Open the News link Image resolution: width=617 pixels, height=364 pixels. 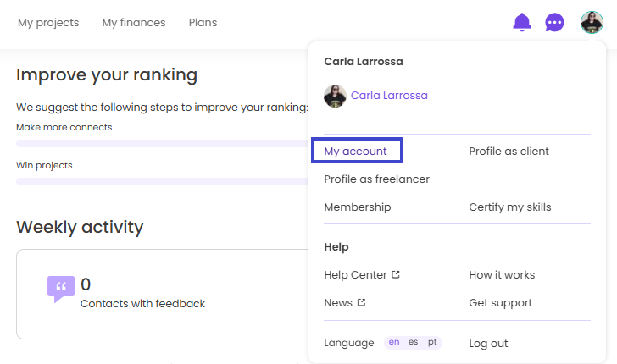[x=338, y=303]
